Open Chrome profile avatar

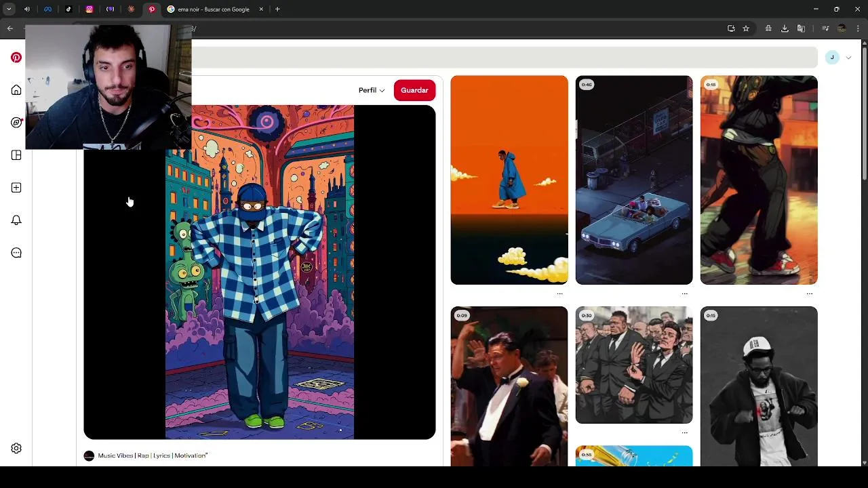(x=842, y=28)
